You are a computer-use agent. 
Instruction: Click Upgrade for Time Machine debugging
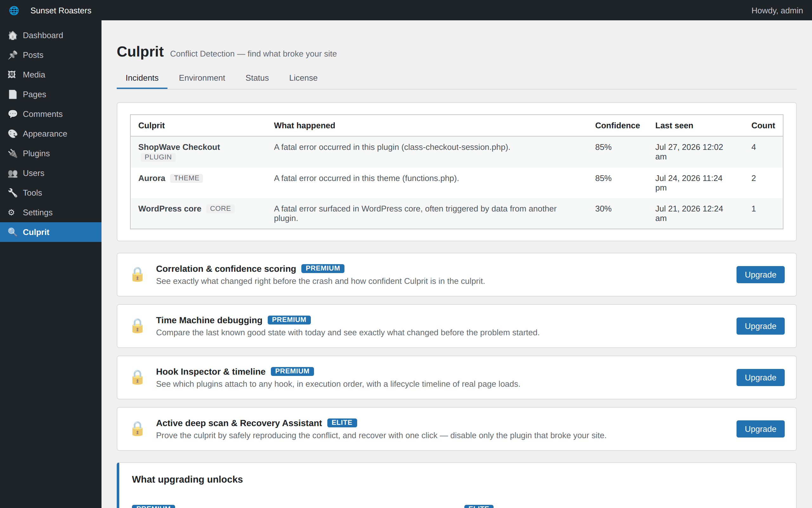coord(760,326)
